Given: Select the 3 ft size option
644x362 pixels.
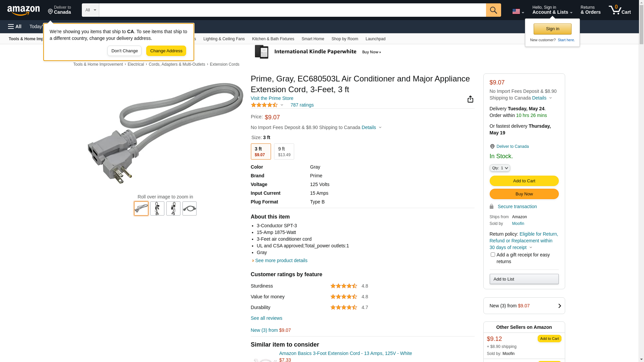Looking at the screenshot, I should pyautogui.click(x=261, y=152).
